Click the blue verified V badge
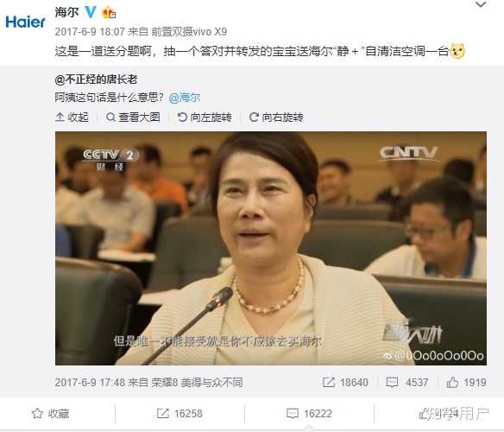 pos(90,12)
